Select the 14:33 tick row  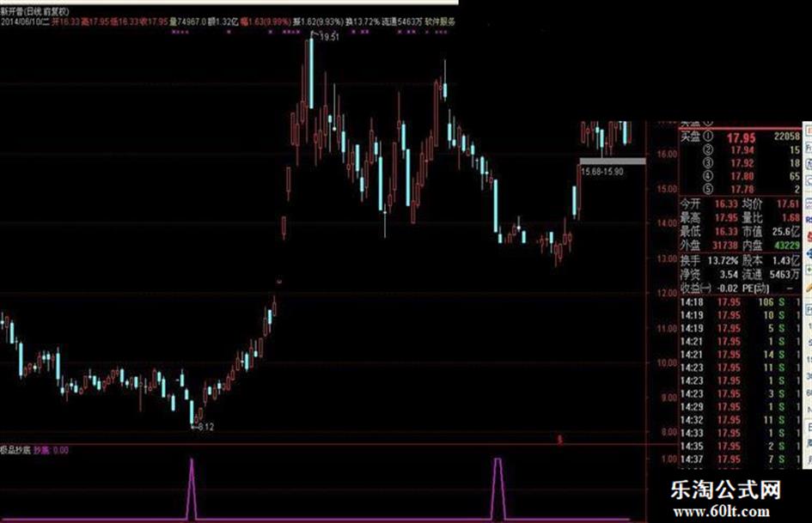pyautogui.click(x=740, y=433)
